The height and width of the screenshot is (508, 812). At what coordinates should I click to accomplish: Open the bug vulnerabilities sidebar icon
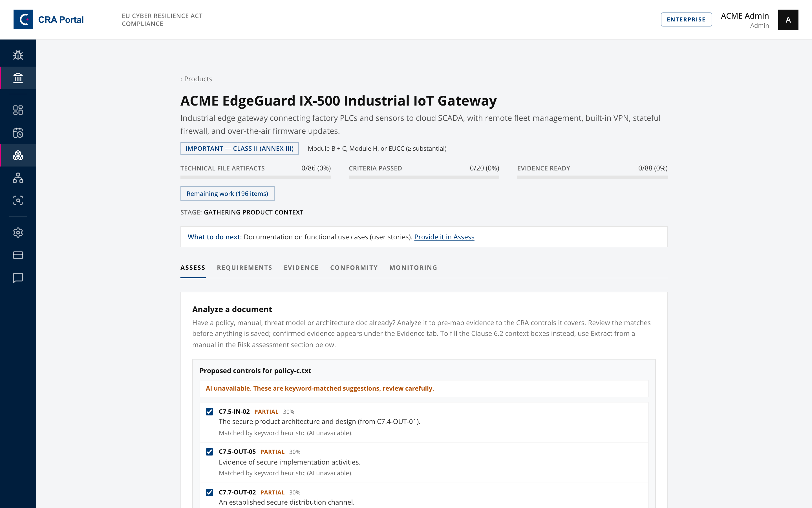coord(18,55)
